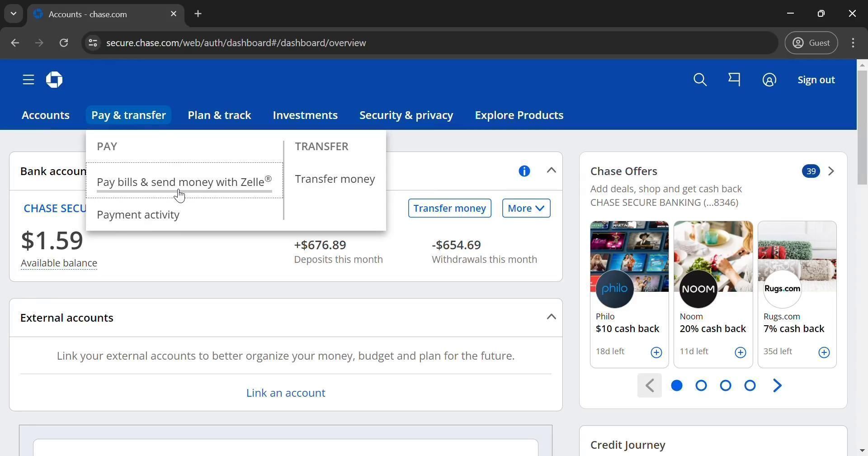Collapse the Bank accounts section
Screen dimensions: 868x456
[551, 171]
